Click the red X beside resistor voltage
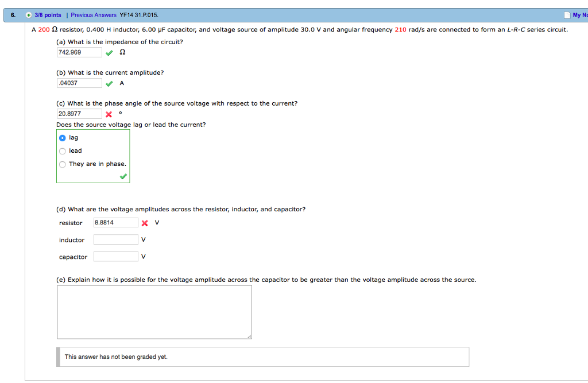The height and width of the screenshot is (383, 588). 145,223
